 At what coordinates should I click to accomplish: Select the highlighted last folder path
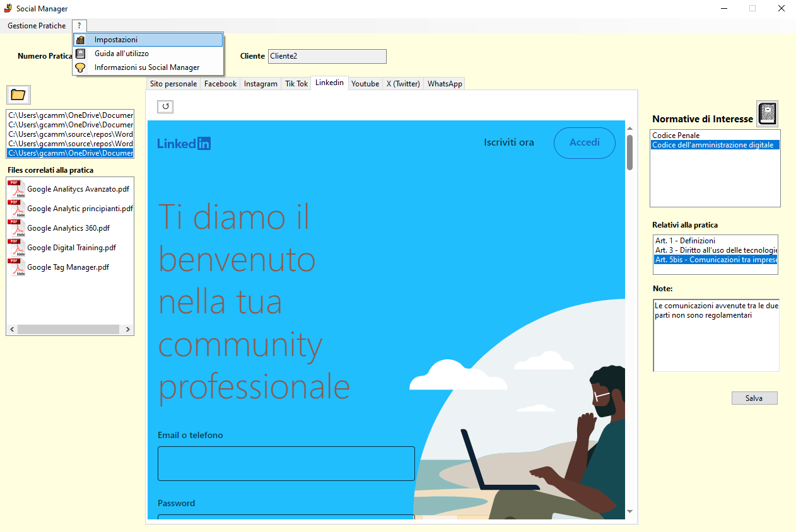(70, 153)
